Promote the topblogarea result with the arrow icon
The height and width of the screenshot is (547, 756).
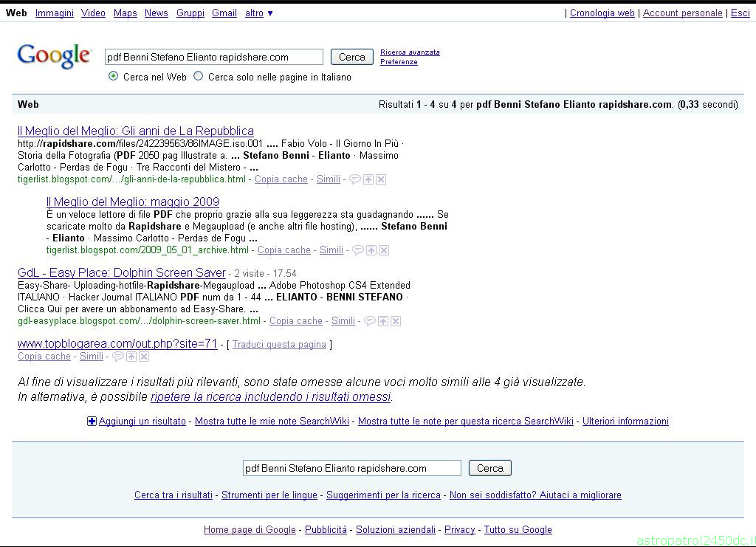pos(131,357)
